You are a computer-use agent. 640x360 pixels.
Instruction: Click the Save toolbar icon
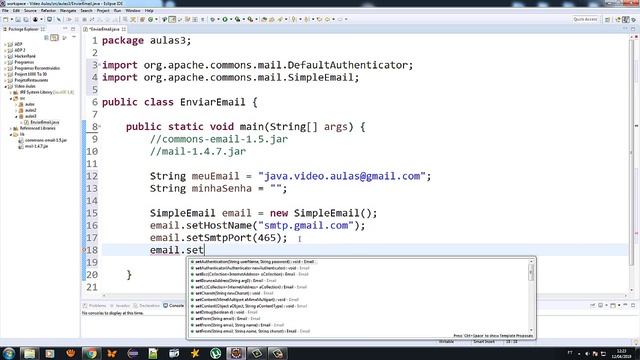click(18, 19)
